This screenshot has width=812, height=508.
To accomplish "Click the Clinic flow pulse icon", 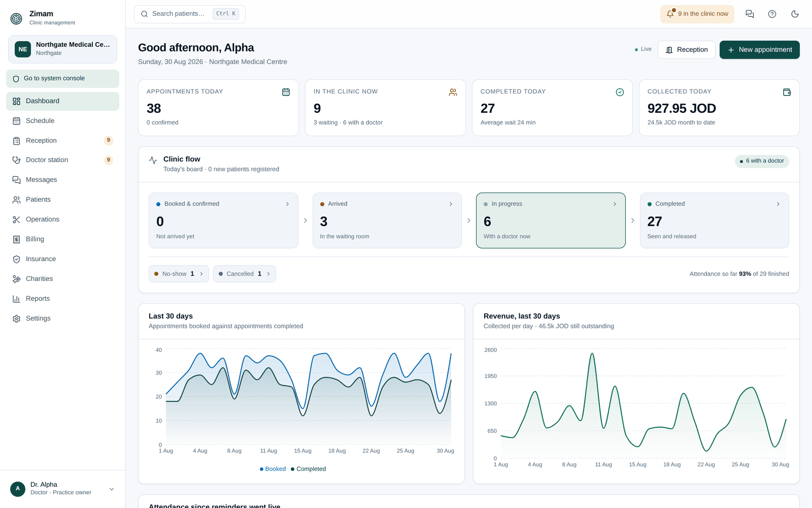I will (153, 160).
